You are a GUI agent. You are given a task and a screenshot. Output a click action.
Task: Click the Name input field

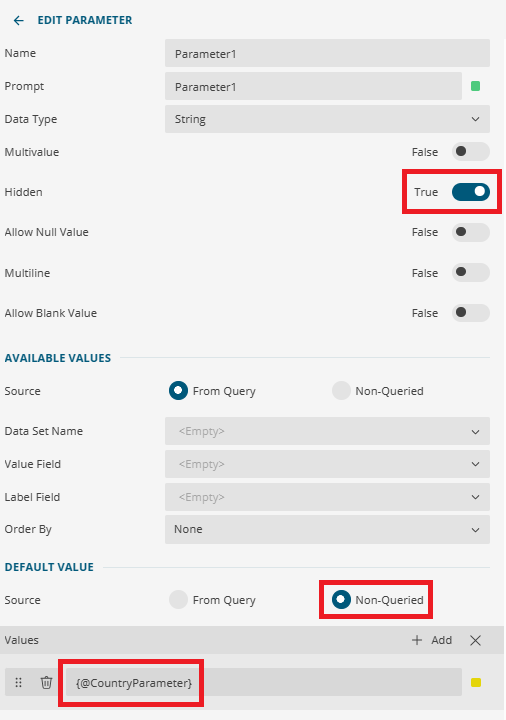tap(327, 53)
